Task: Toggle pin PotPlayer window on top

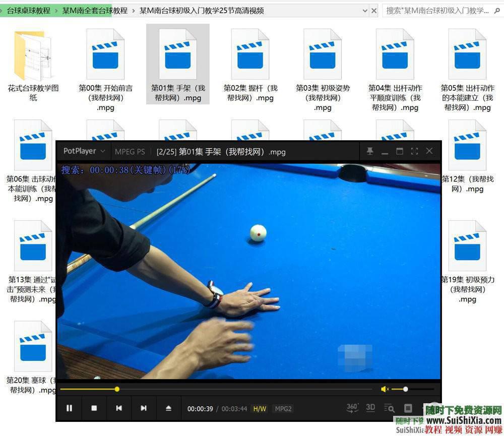Action: (370, 151)
